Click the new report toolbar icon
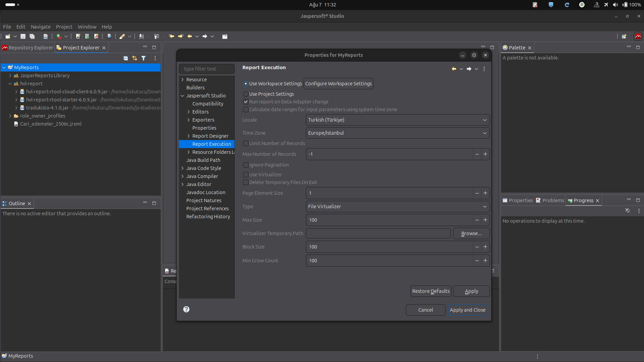 pos(78,36)
